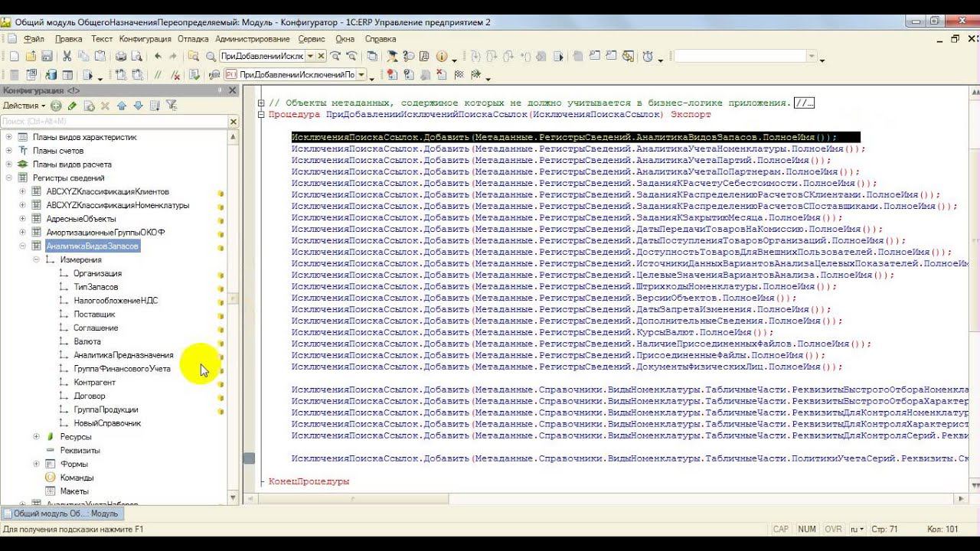Click the Move Up blue arrow icon

pos(122,106)
